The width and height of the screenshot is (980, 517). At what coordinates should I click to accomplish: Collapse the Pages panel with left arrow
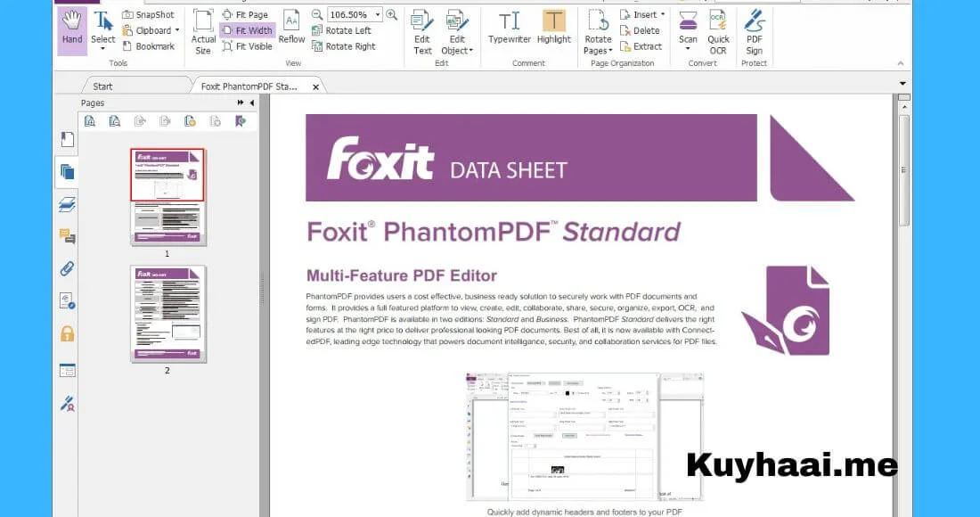tap(252, 103)
